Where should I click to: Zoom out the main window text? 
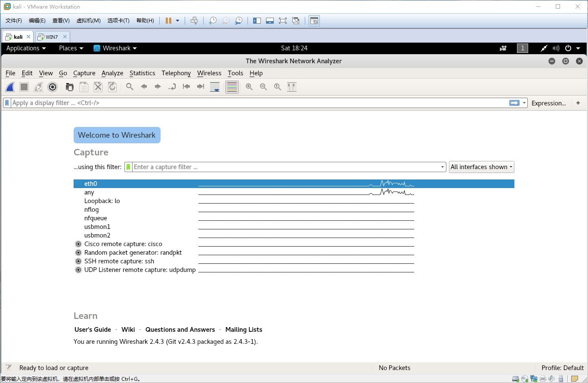point(263,87)
